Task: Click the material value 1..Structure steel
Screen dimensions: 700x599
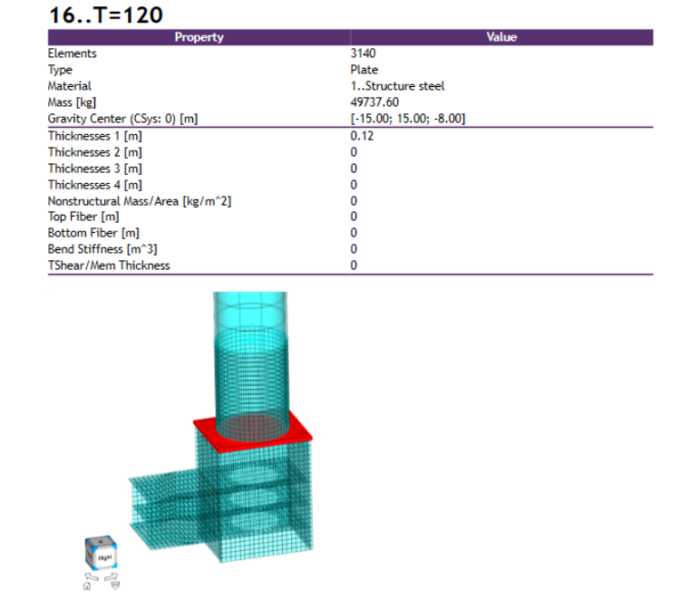Action: coord(397,86)
